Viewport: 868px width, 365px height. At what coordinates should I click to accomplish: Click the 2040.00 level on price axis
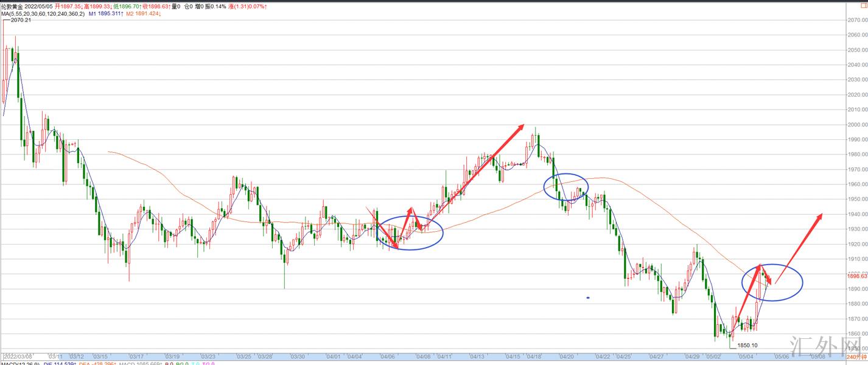tap(856, 65)
